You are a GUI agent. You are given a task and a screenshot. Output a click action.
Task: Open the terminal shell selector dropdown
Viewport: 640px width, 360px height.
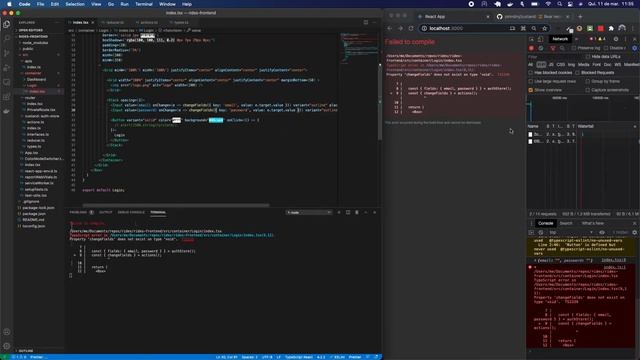click(x=309, y=212)
